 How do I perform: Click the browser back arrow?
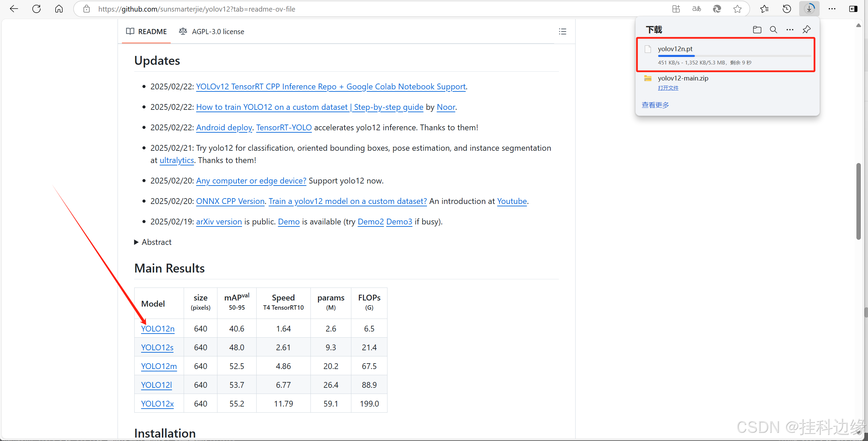tap(14, 9)
